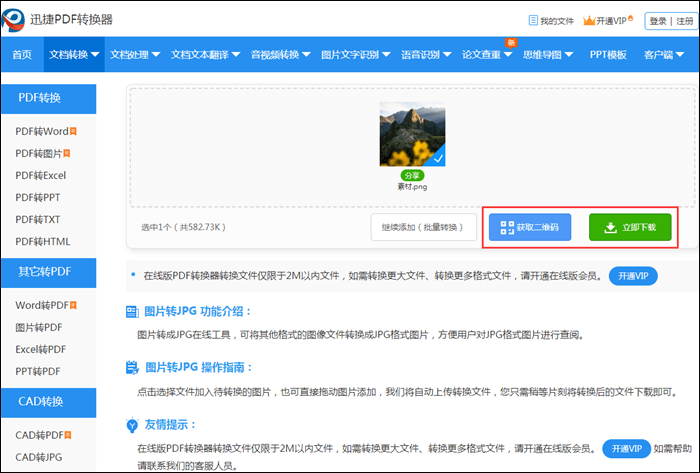Go to the 首页 tab
The height and width of the screenshot is (473, 700).
point(22,54)
